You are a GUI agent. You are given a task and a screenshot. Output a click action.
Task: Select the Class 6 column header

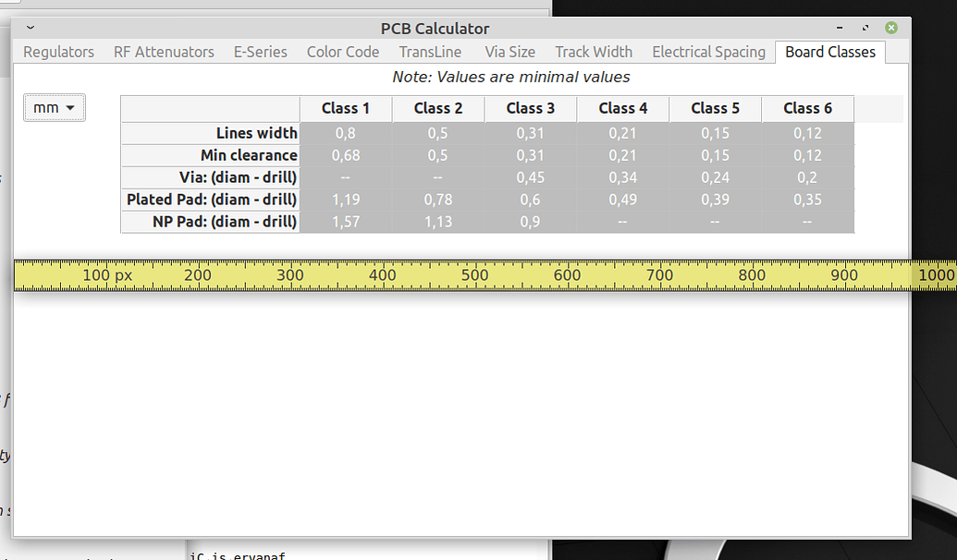pos(807,108)
